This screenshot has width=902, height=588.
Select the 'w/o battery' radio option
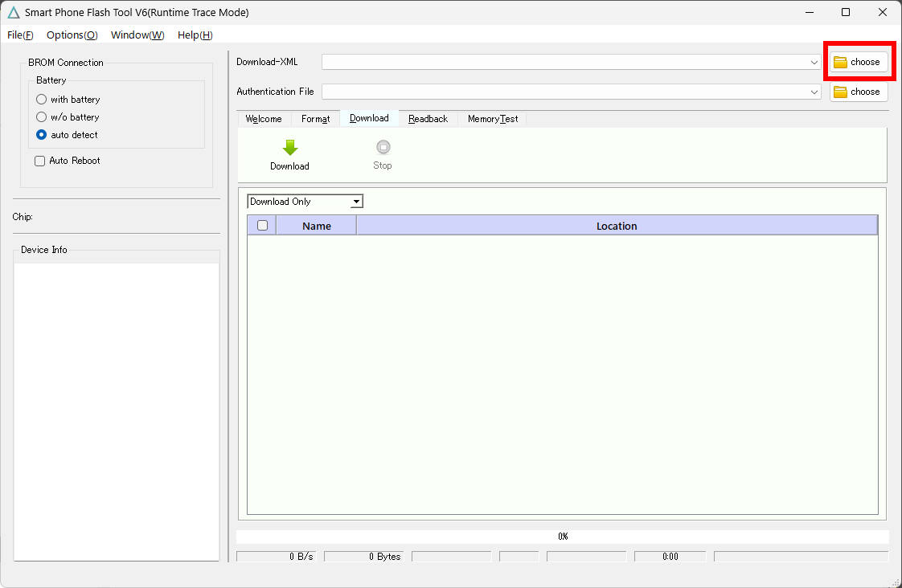click(42, 117)
